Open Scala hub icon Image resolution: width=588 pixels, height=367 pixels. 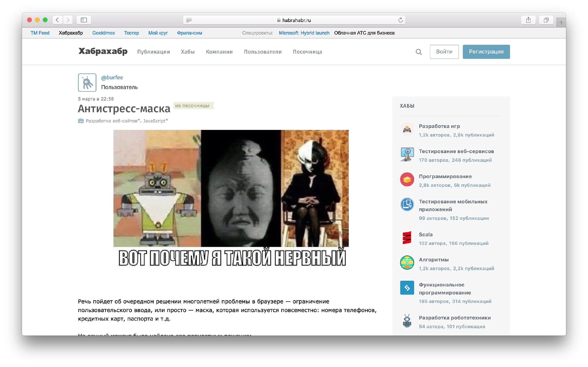click(x=407, y=237)
